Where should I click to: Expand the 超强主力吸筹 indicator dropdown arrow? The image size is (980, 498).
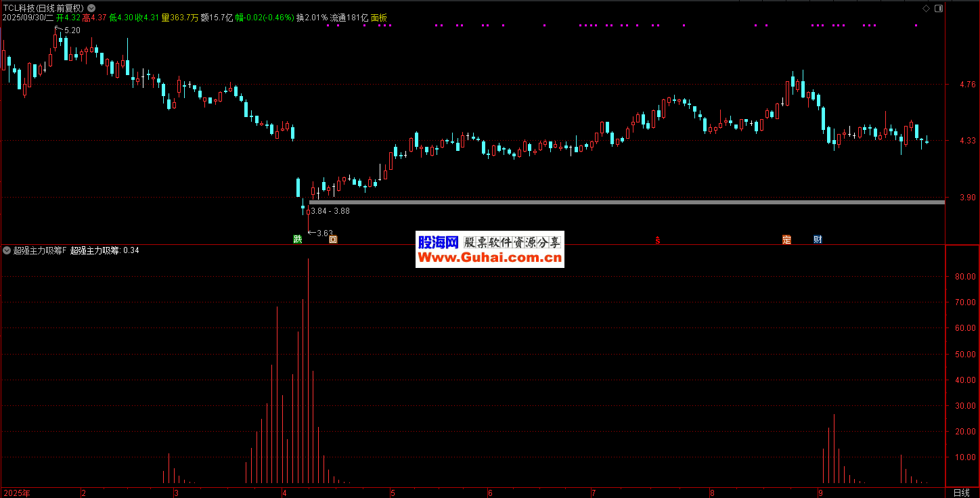point(7,250)
